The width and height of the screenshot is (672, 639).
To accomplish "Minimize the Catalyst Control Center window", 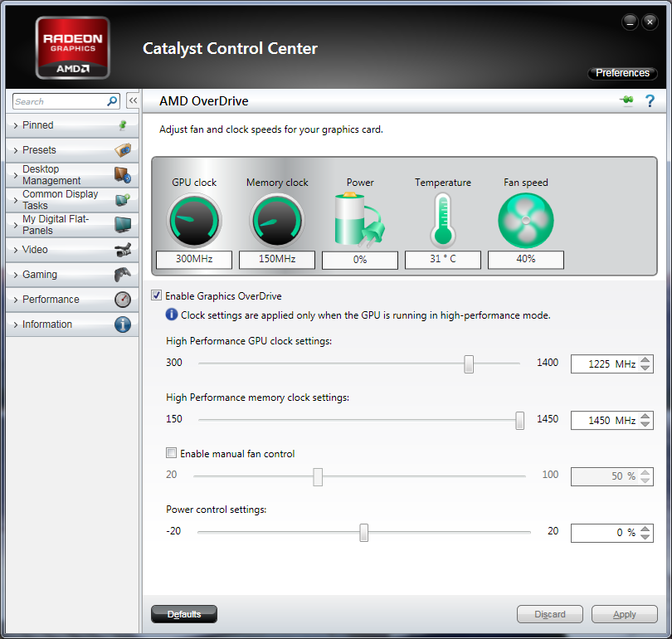I will pos(630,22).
